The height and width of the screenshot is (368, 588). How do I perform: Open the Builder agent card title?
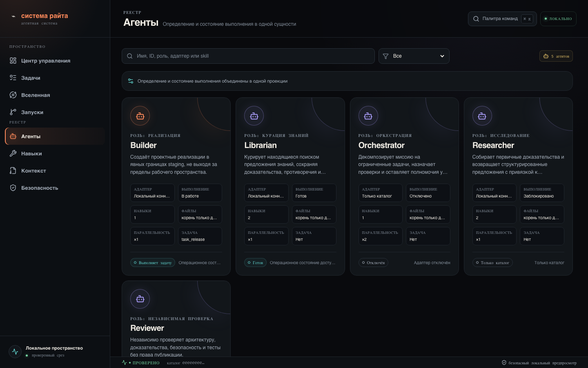tap(143, 145)
